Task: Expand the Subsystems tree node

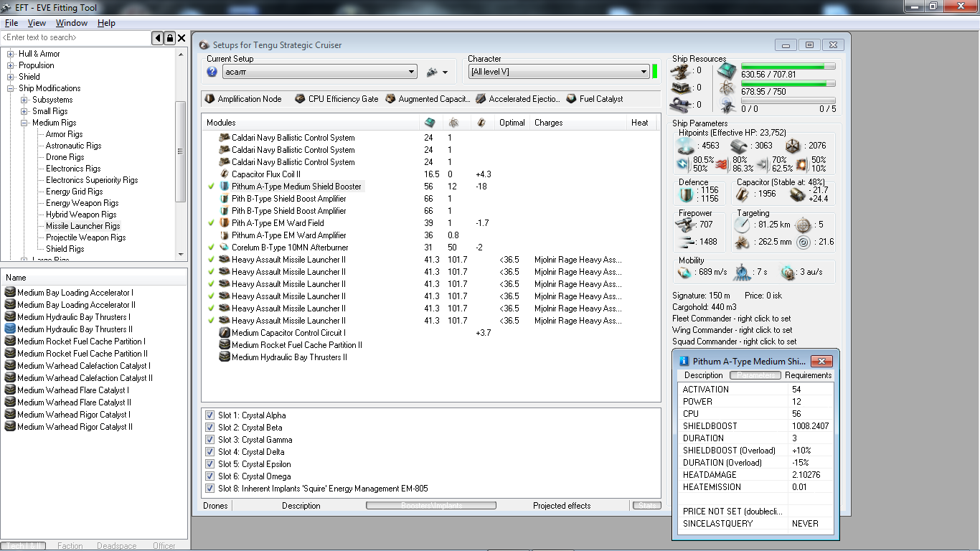Action: 24,100
